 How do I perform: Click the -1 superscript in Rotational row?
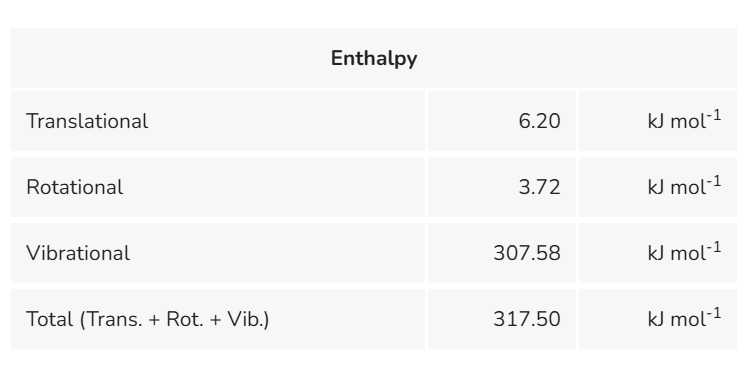[x=714, y=180]
